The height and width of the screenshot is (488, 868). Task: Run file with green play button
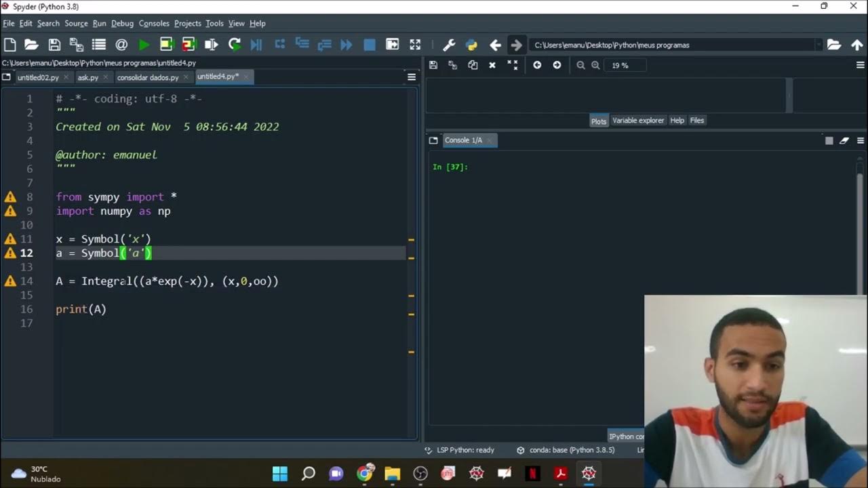144,45
